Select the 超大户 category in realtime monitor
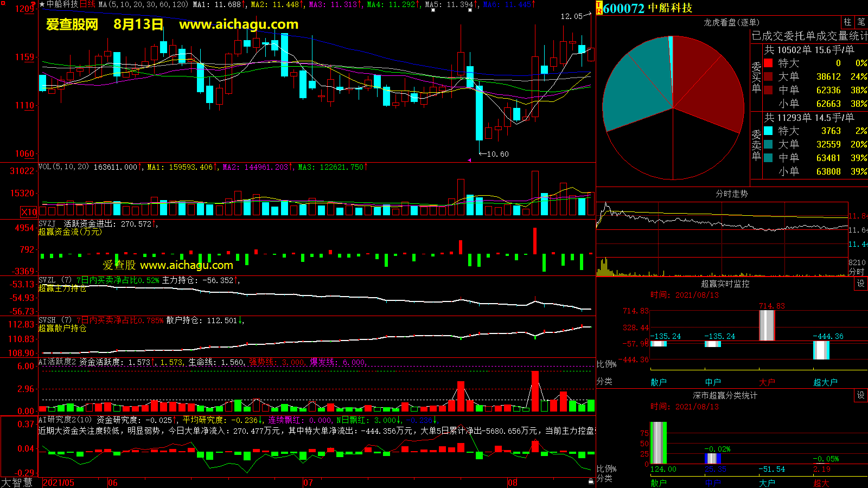 click(x=825, y=382)
